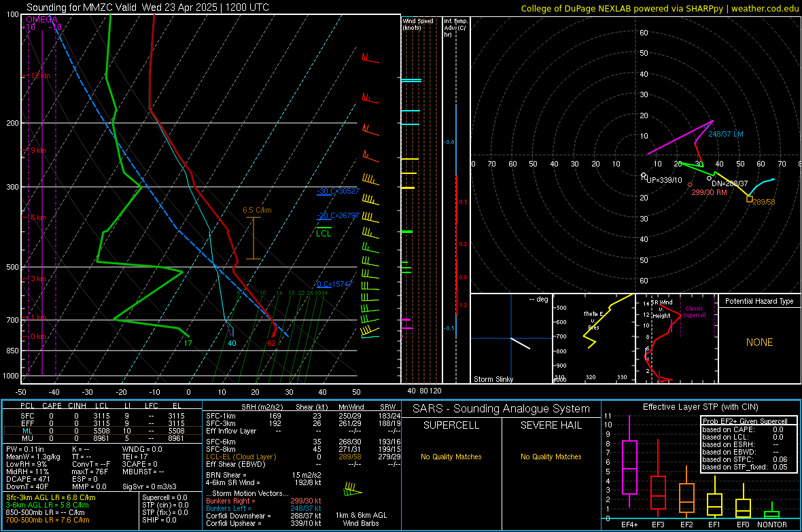Click the maxT = 76F value
The width and height of the screenshot is (802, 532).
(x=90, y=472)
